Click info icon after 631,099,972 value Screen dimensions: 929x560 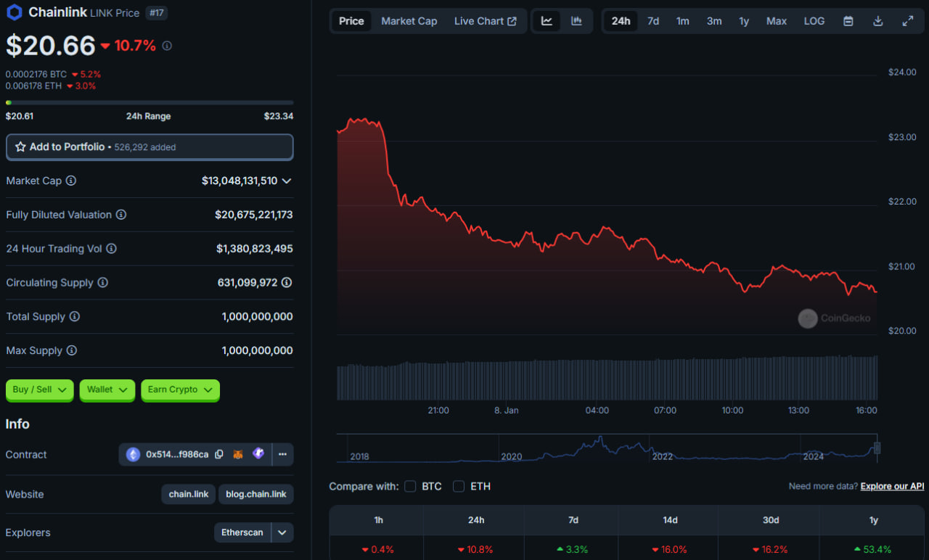[x=287, y=283]
